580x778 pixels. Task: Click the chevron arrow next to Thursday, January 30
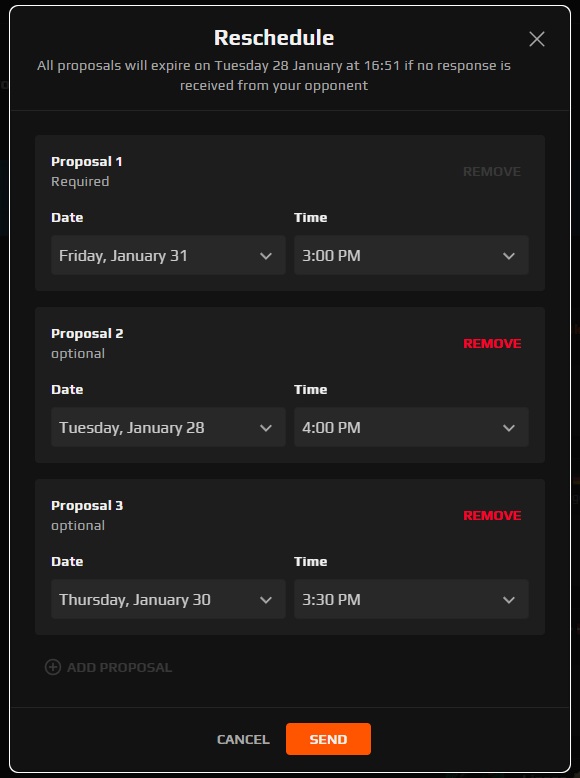(266, 600)
